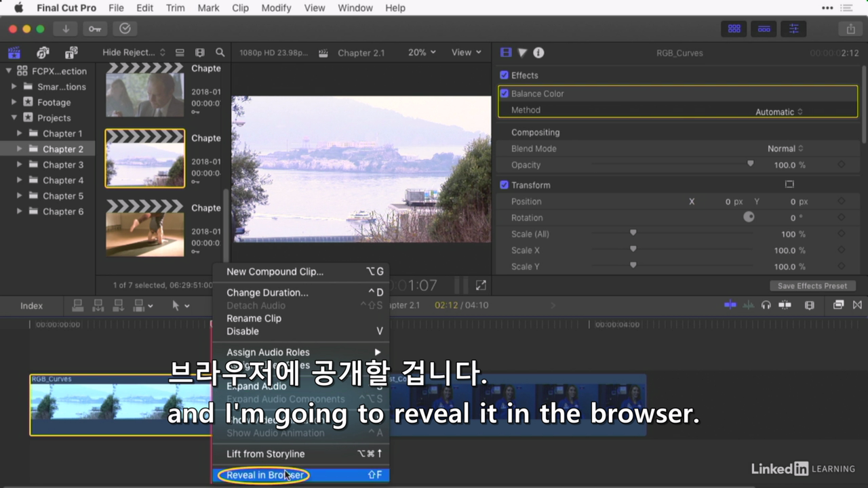The image size is (868, 488).
Task: Open the Transitions browser icon
Action: point(857,305)
